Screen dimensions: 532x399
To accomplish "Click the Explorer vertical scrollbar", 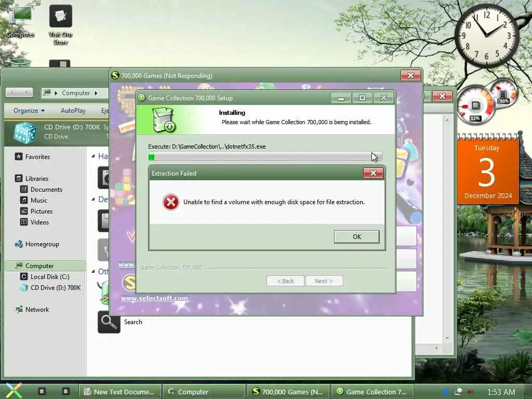I will click(447, 229).
